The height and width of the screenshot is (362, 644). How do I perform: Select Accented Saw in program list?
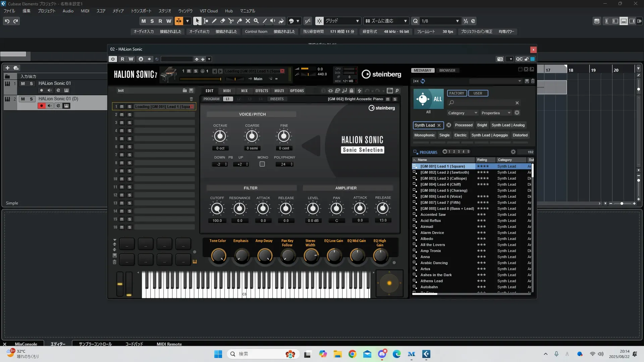[x=433, y=215]
